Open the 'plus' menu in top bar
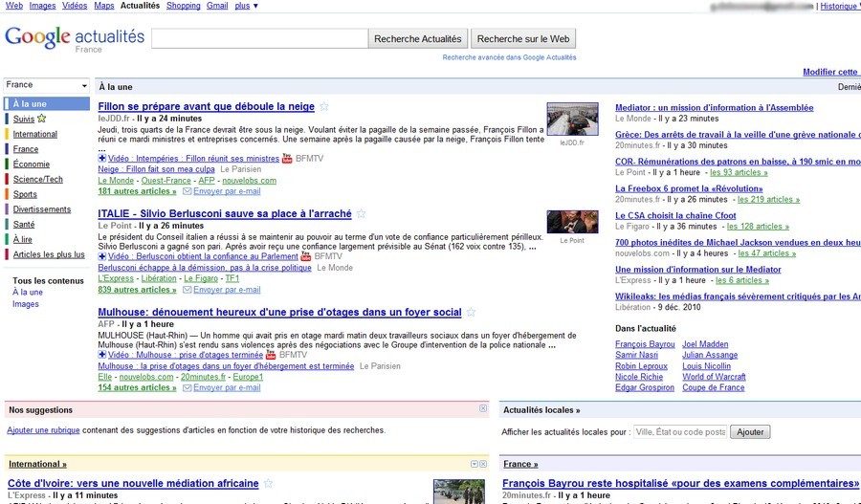Image resolution: width=861 pixels, height=504 pixels. pyautogui.click(x=246, y=6)
